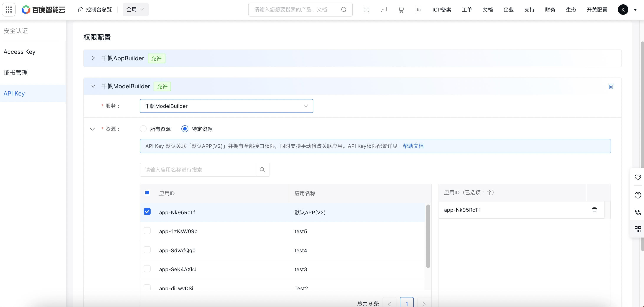Image resolution: width=644 pixels, height=307 pixels.
Task: Click the 默认APP(V2) name cell
Action: 310,212
